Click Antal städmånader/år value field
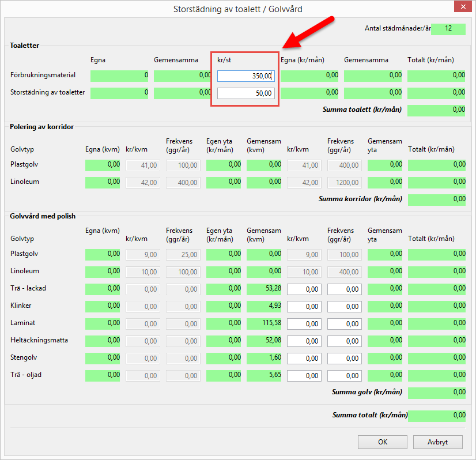The height and width of the screenshot is (460, 476). (x=448, y=29)
